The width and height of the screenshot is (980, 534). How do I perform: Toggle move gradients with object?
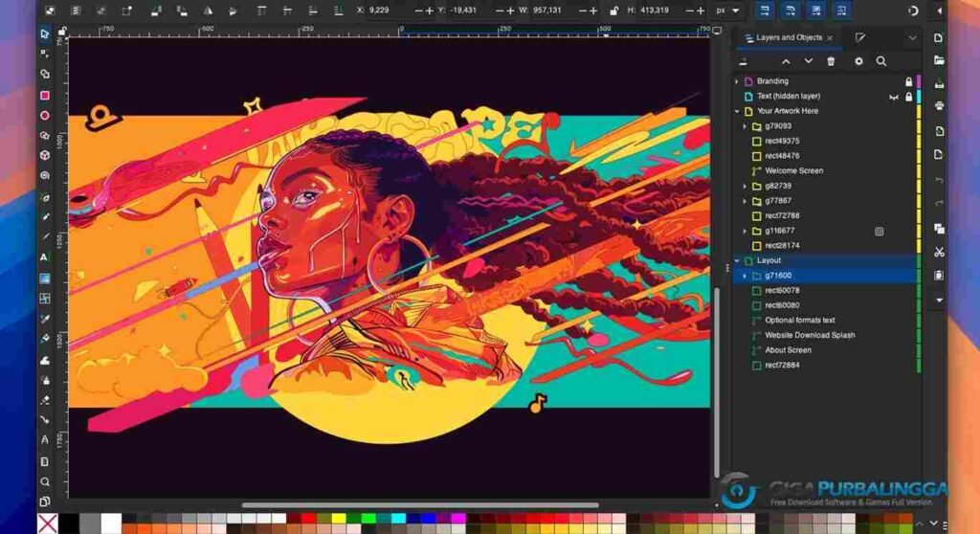click(815, 11)
